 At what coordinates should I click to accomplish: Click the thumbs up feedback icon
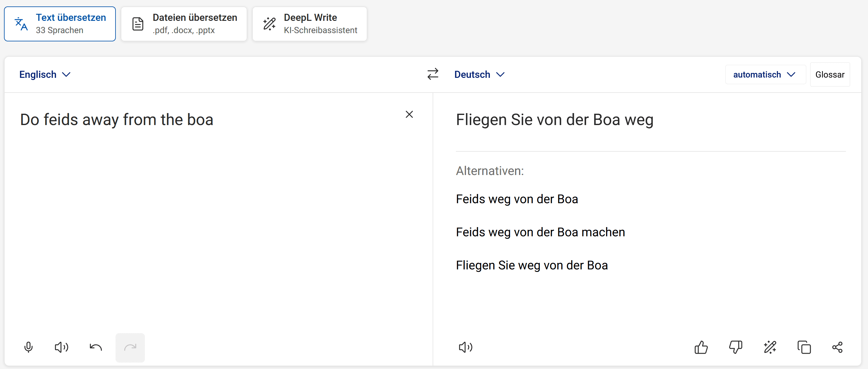[701, 347]
